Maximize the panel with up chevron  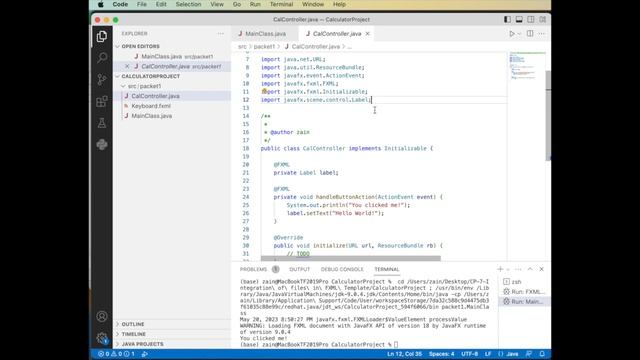(x=530, y=269)
